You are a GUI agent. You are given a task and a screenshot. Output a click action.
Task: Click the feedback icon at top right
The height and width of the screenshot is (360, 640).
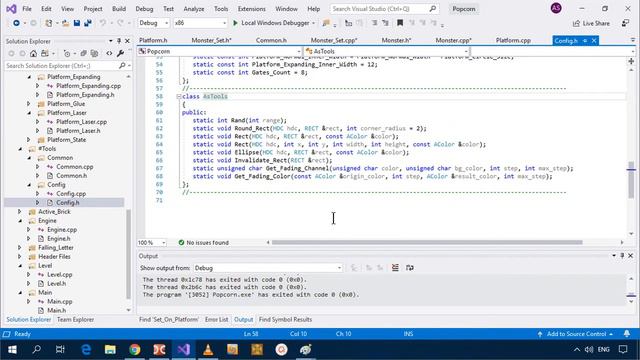[x=625, y=23]
